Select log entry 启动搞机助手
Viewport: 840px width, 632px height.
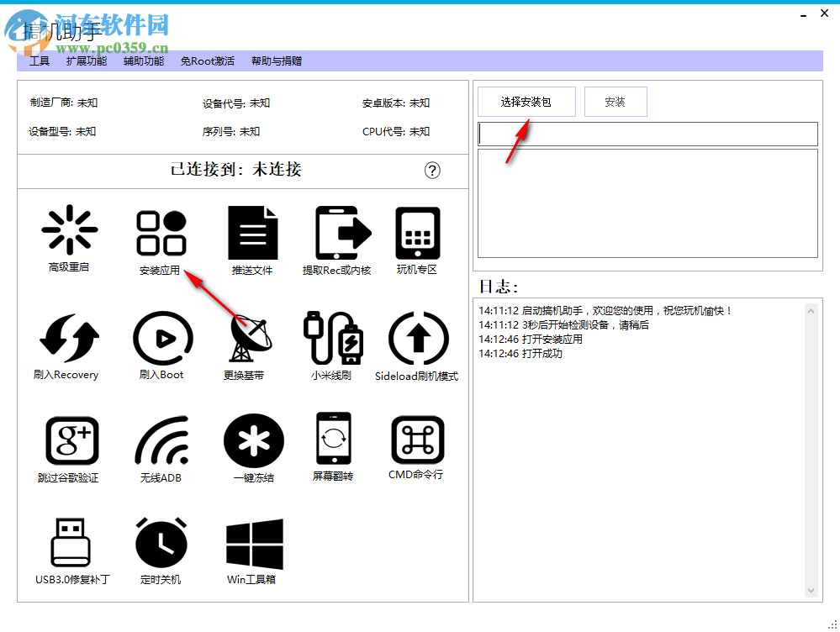click(605, 311)
